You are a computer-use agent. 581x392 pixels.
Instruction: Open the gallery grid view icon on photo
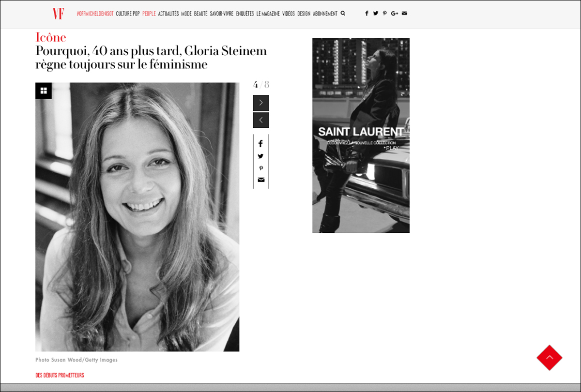(44, 90)
